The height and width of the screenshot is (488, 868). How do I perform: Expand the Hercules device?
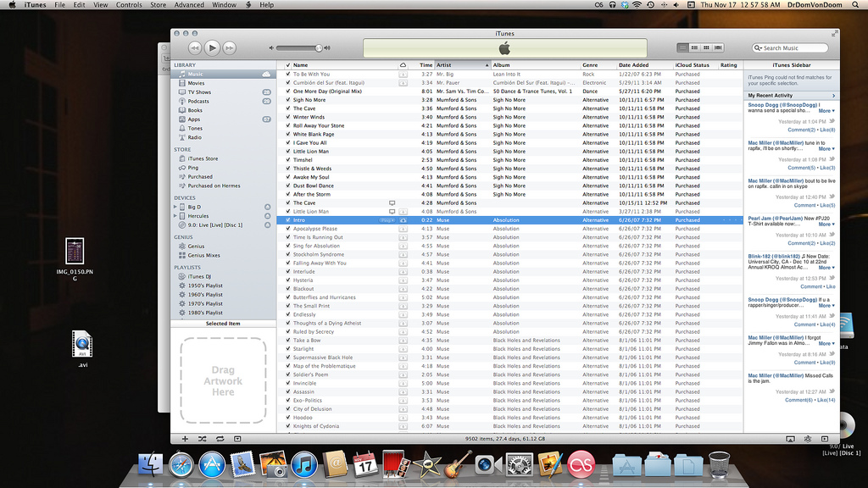(175, 216)
